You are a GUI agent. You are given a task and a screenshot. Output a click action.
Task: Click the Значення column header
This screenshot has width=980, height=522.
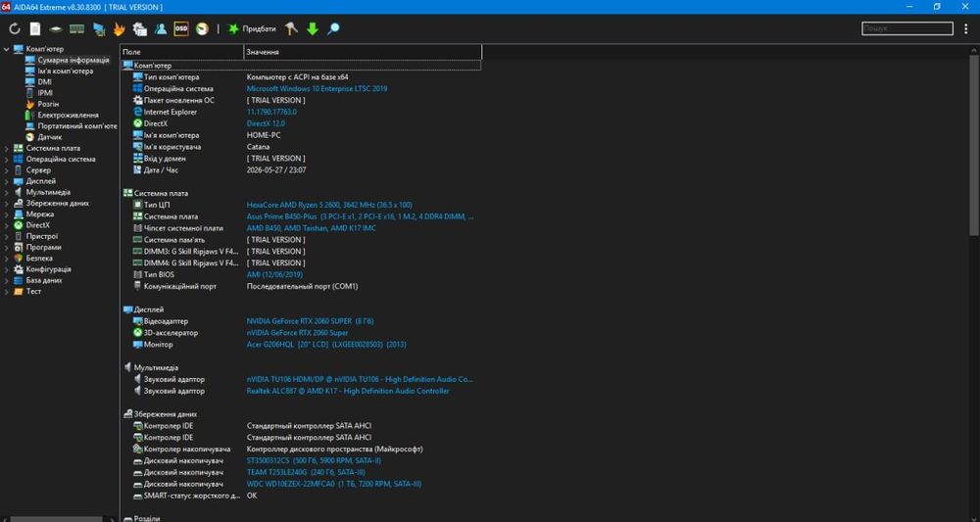tap(363, 52)
